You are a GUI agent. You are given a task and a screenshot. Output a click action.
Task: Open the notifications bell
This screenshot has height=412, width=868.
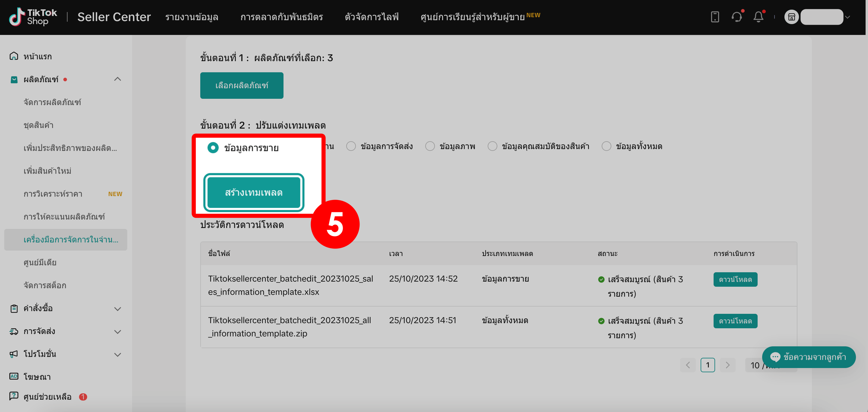pos(758,17)
